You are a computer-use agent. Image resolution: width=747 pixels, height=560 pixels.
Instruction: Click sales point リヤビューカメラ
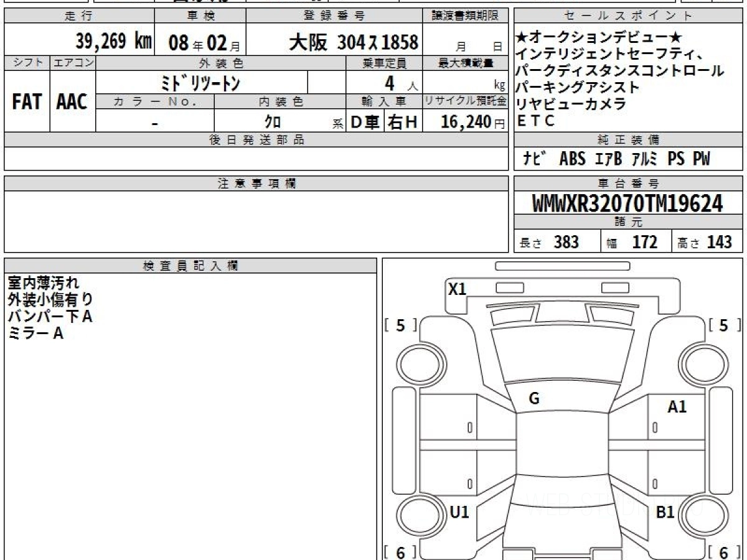click(x=571, y=104)
